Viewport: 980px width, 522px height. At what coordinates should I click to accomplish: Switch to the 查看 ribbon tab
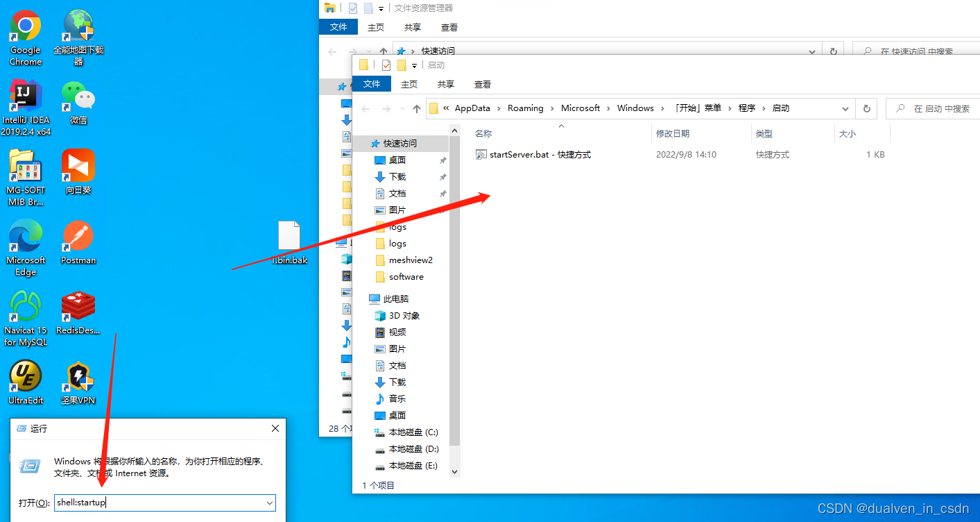point(482,83)
